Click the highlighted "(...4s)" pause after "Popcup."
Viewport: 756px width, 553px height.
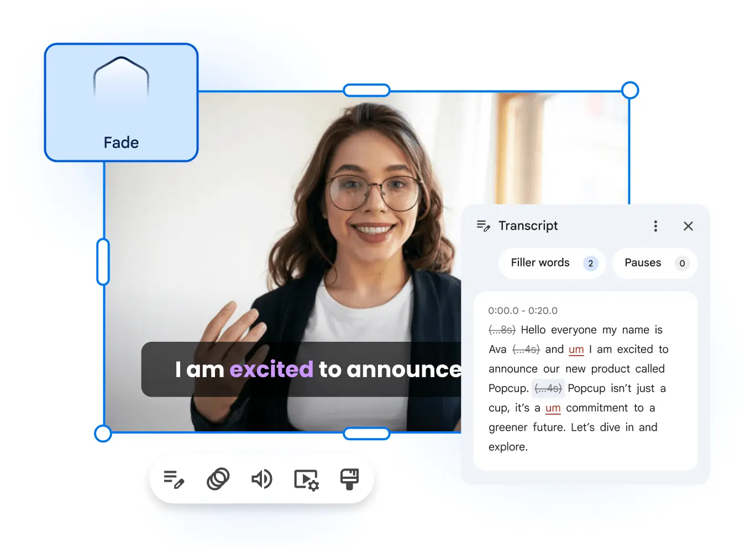pyautogui.click(x=548, y=388)
